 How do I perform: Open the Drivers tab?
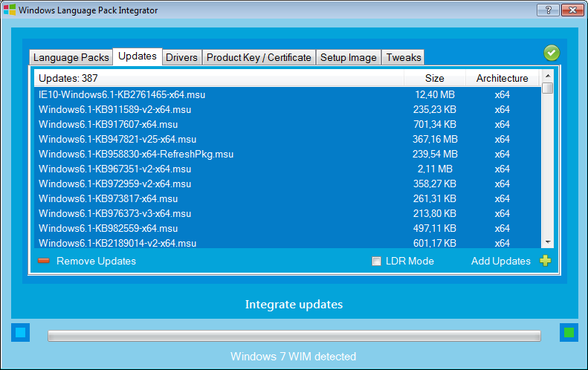(x=181, y=57)
